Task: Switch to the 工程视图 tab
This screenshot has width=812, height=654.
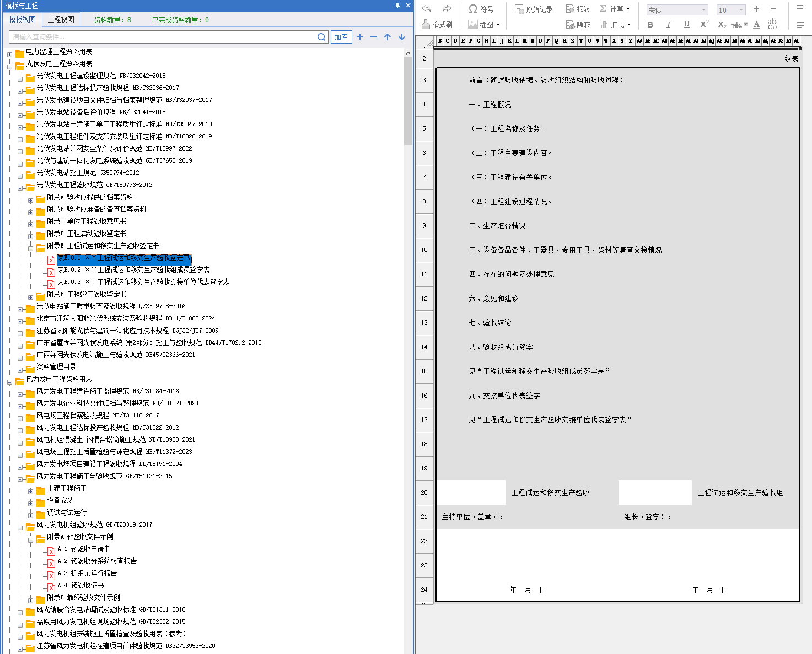Action: pos(61,19)
